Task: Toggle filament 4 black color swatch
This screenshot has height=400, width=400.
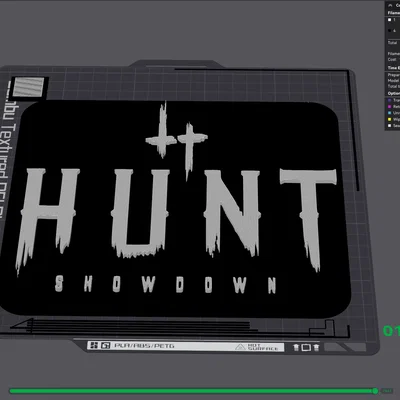Action: click(389, 31)
